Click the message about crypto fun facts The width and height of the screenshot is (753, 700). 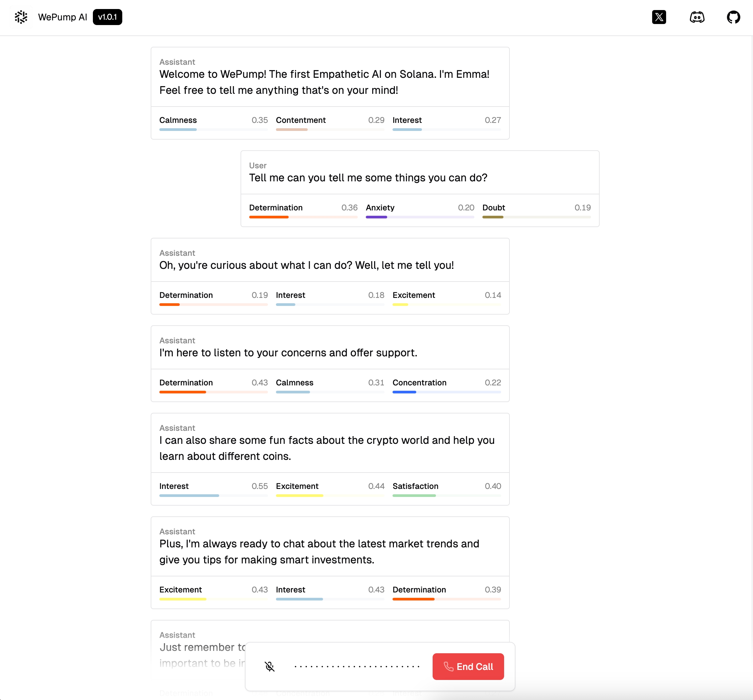click(326, 448)
